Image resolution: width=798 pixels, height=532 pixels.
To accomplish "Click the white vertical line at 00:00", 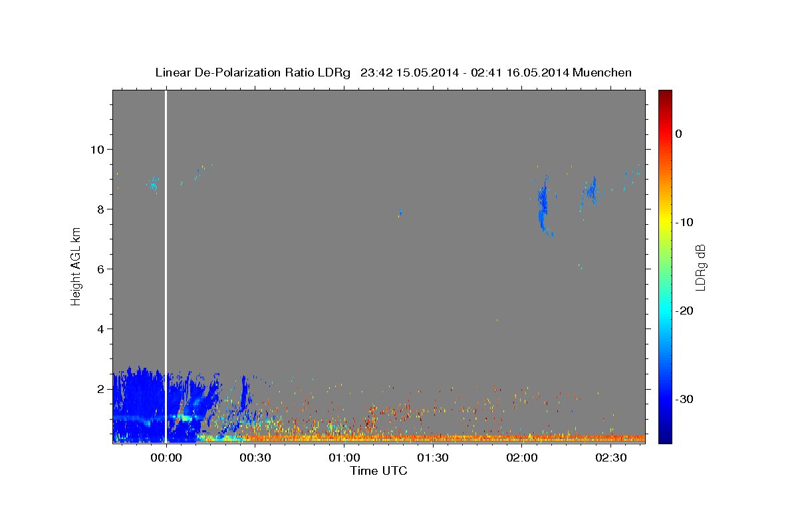I will [x=166, y=266].
